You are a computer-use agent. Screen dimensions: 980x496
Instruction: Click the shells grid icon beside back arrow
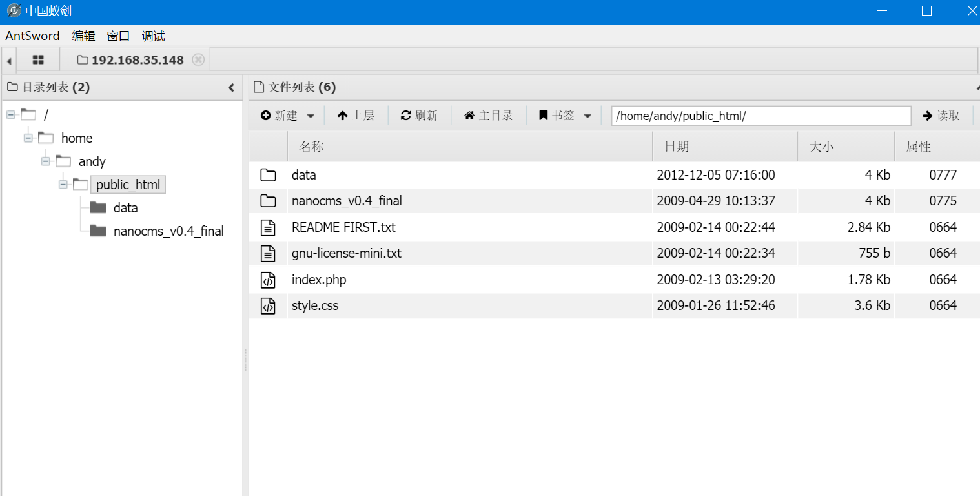(38, 59)
